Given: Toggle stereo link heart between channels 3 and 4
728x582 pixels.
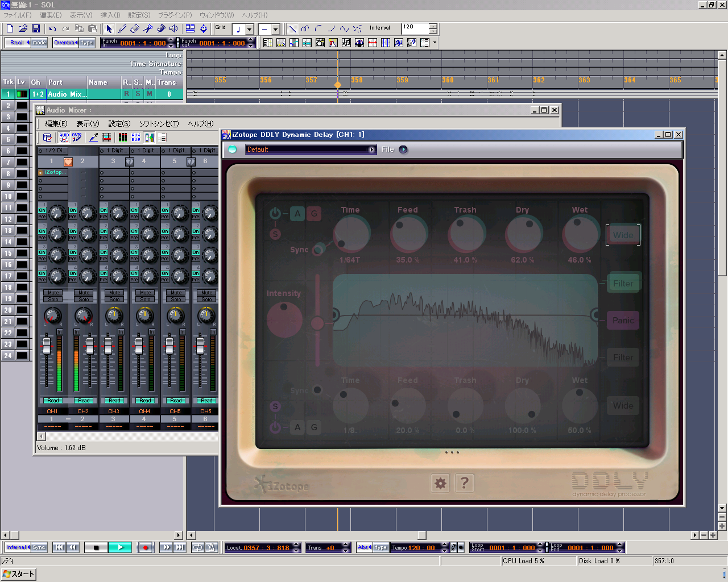Looking at the screenshot, I should (130, 161).
